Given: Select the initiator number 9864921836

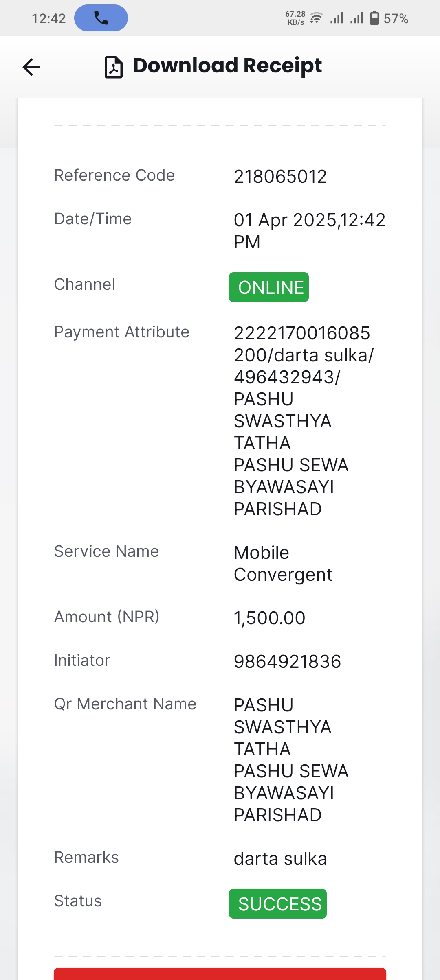Looking at the screenshot, I should (x=287, y=662).
